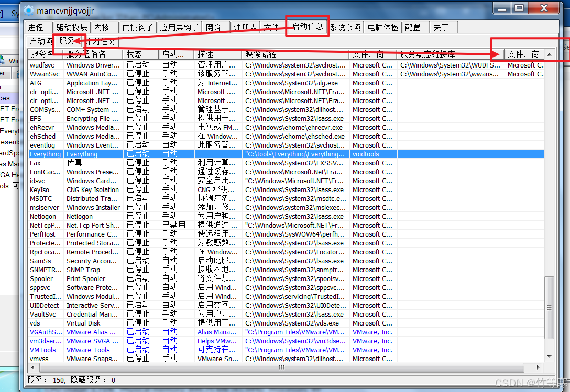
Task: Maximize the mamcvnjjqvojjr window
Action: coord(519,8)
